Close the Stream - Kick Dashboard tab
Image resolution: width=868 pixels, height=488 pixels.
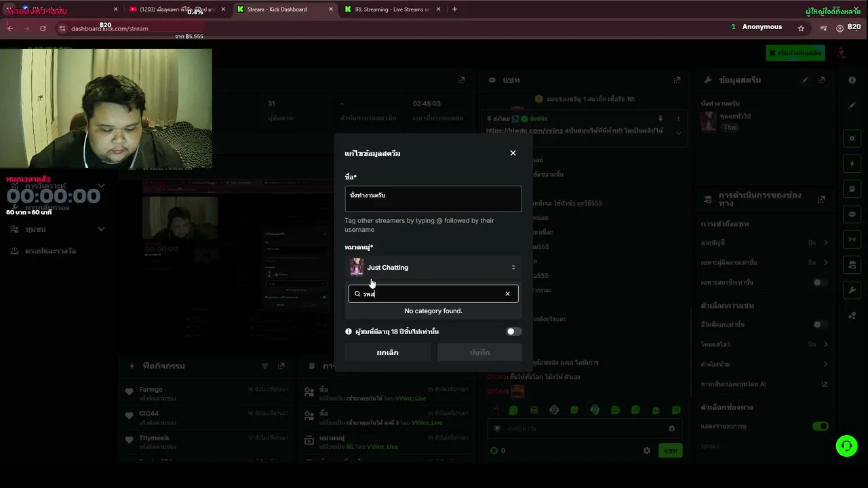331,9
